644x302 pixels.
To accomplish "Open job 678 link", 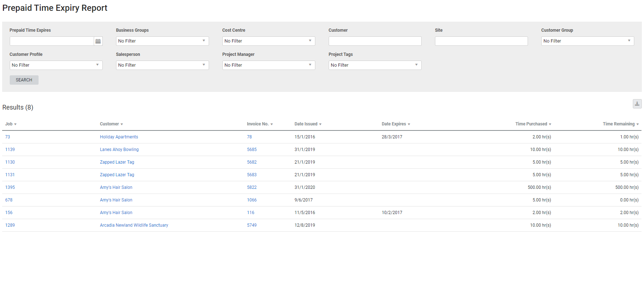I will point(9,200).
